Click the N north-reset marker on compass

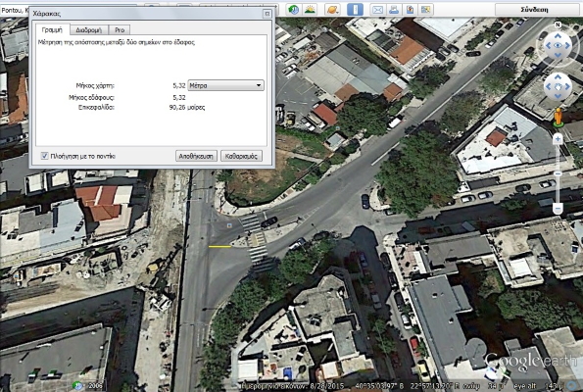[x=558, y=24]
